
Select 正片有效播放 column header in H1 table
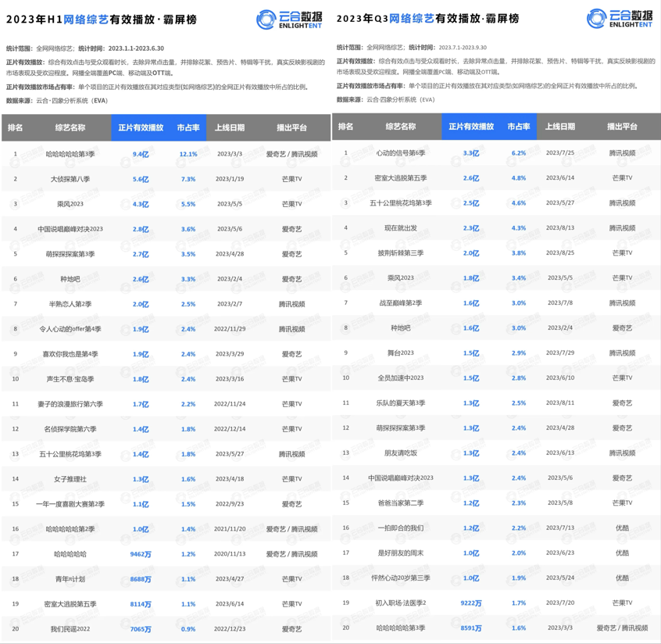click(141, 127)
